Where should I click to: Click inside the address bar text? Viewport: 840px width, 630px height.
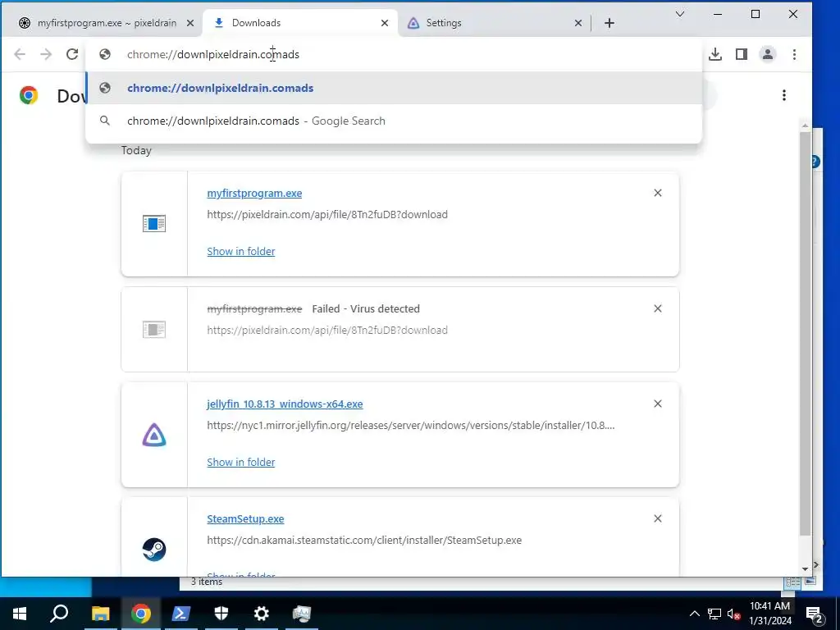pos(213,54)
